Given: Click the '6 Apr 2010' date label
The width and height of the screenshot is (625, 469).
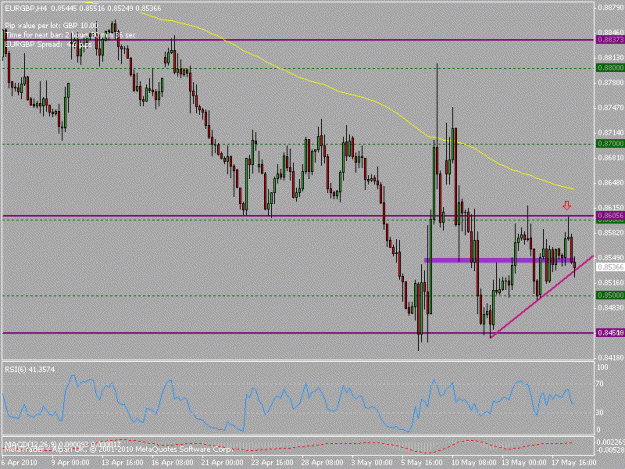Looking at the screenshot, I should point(19,463).
